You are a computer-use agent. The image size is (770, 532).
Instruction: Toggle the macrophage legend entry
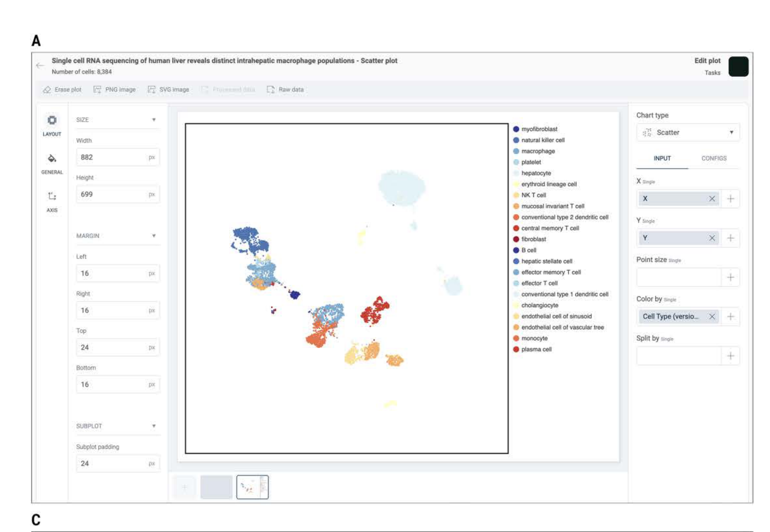tap(538, 151)
